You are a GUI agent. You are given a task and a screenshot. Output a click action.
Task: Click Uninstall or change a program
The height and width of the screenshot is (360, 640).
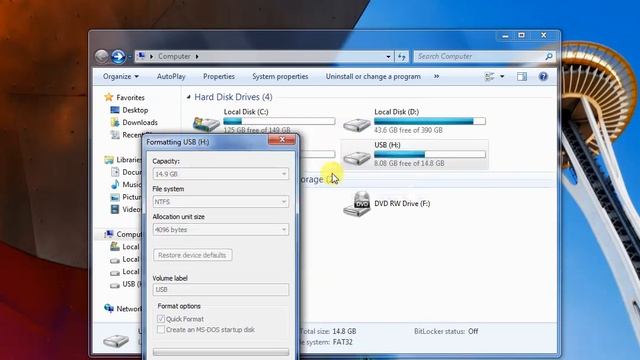(x=373, y=76)
